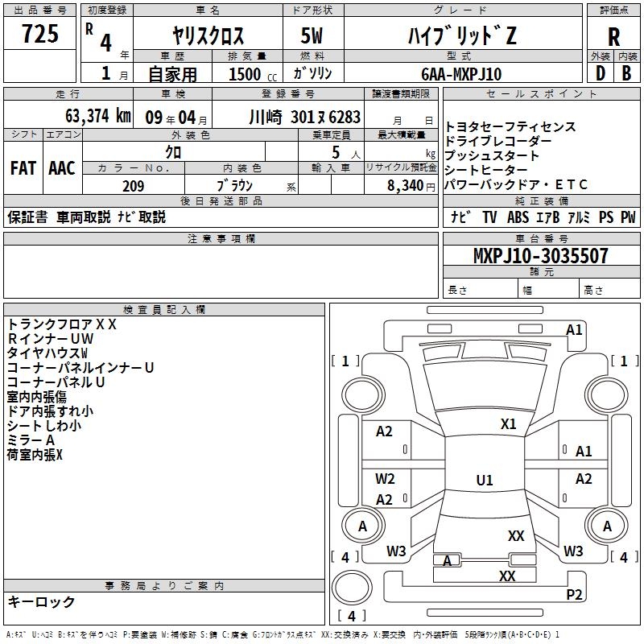Viewport: 644px width, 644px height.
Task: Select inspector note タイヤハウスW
Action: pyautogui.click(x=47, y=353)
